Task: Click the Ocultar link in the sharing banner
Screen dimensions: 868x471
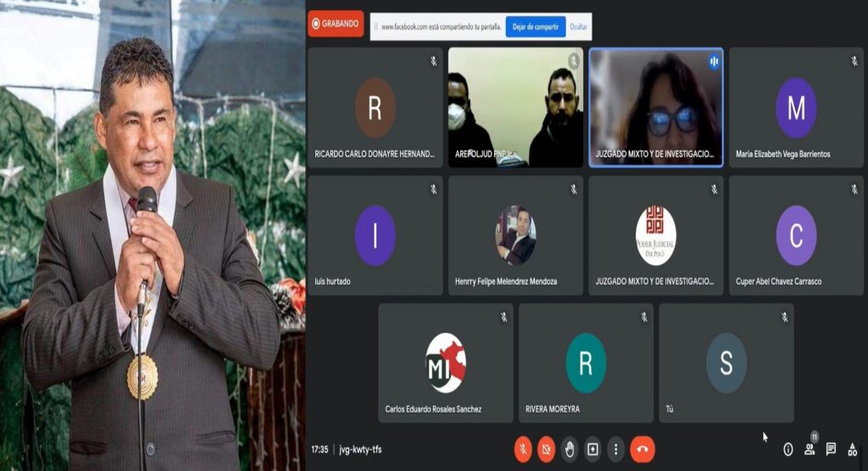Action: 578,26
